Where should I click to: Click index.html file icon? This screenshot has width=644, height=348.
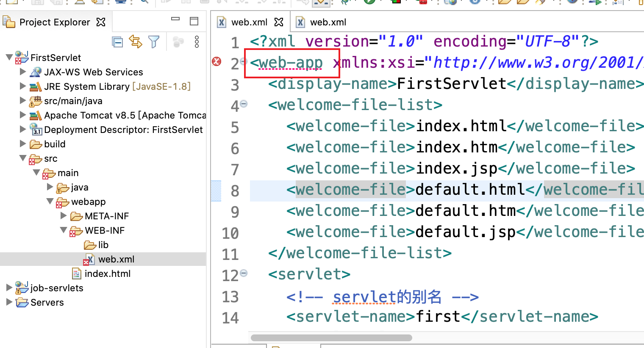[x=77, y=273]
